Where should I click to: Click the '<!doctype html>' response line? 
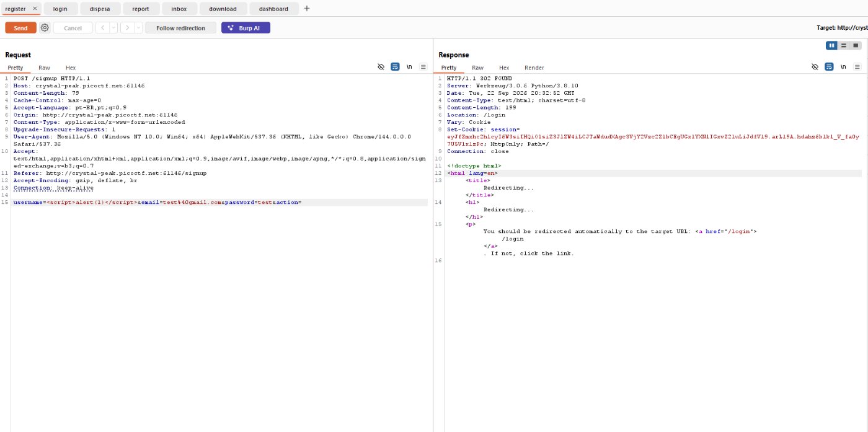click(x=474, y=166)
